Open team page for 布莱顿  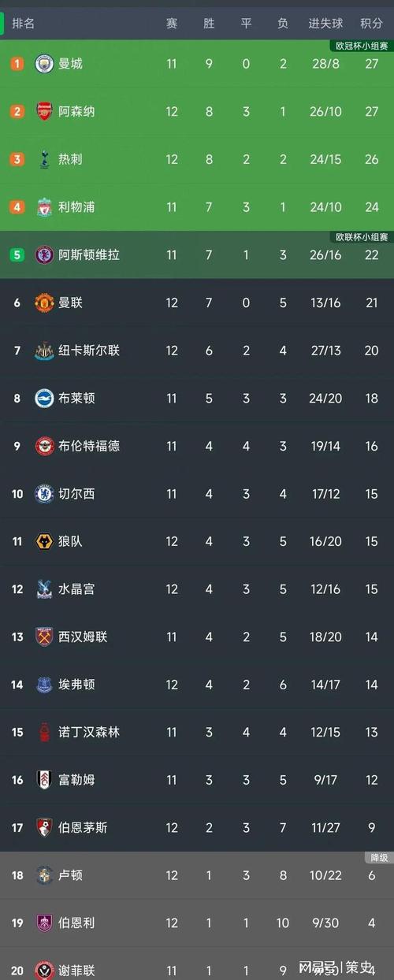76,399
